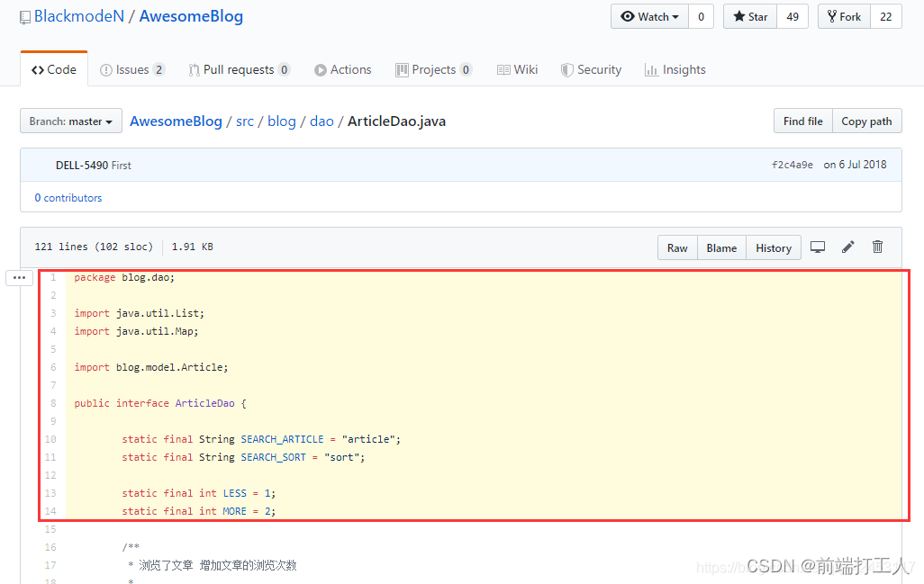924x584 pixels.
Task: Open commit hash f2c4a9e
Action: point(793,165)
